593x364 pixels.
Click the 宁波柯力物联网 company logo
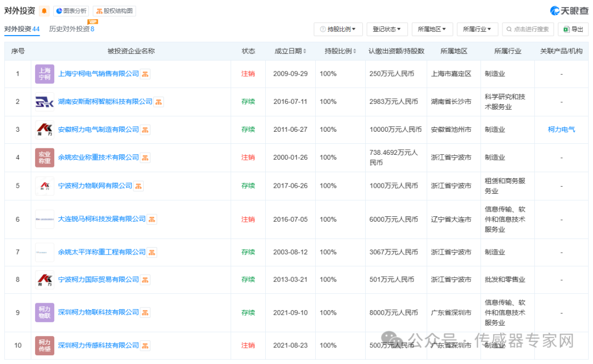[x=44, y=186]
